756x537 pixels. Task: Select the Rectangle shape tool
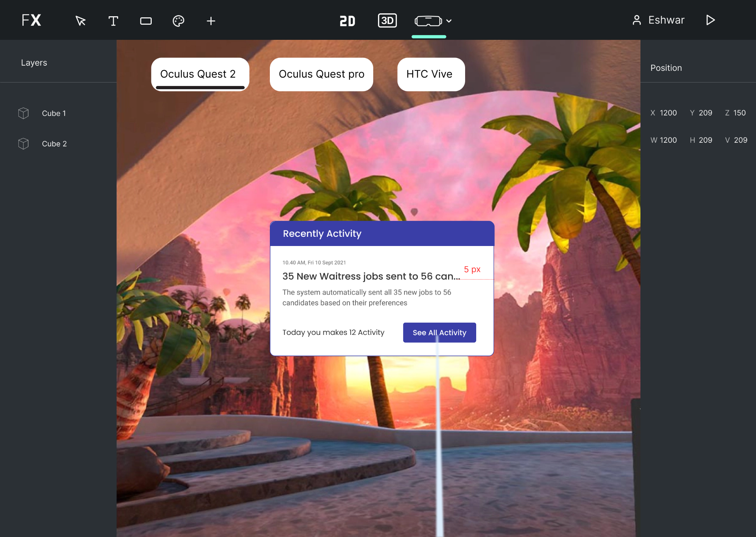(x=146, y=21)
